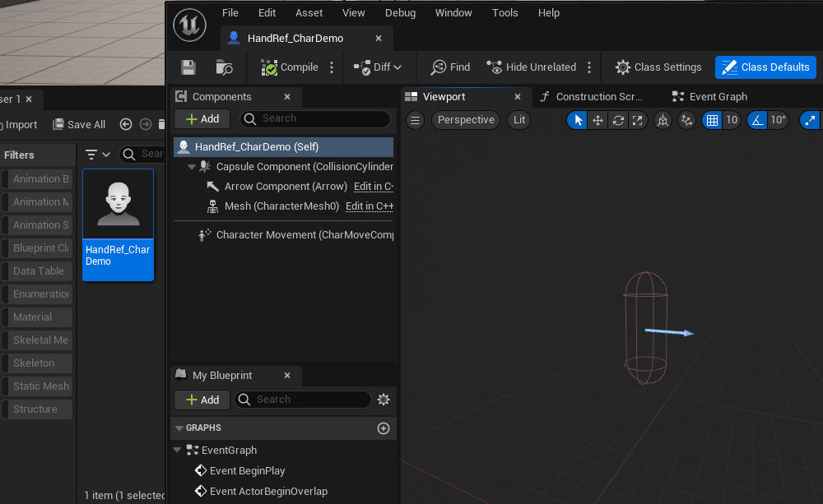Click the Browse to asset icon
The width and height of the screenshot is (823, 504).
pos(224,67)
